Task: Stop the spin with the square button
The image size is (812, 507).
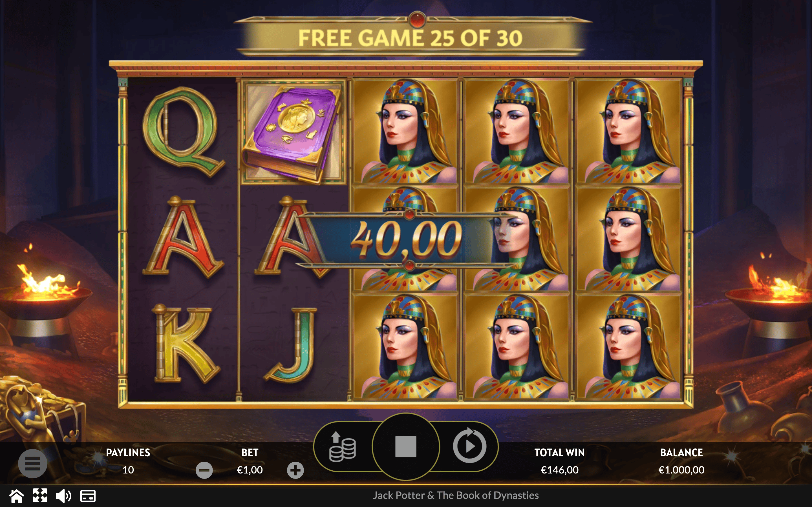Action: pyautogui.click(x=406, y=447)
